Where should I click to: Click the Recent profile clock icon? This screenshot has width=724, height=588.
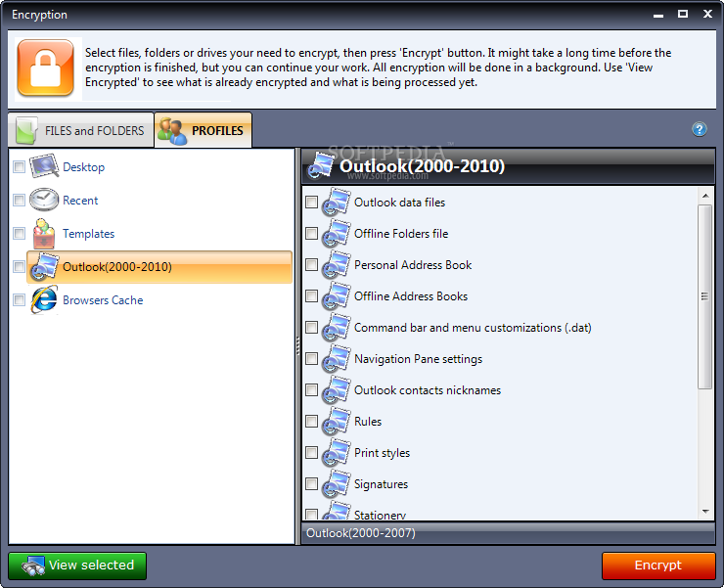click(44, 200)
